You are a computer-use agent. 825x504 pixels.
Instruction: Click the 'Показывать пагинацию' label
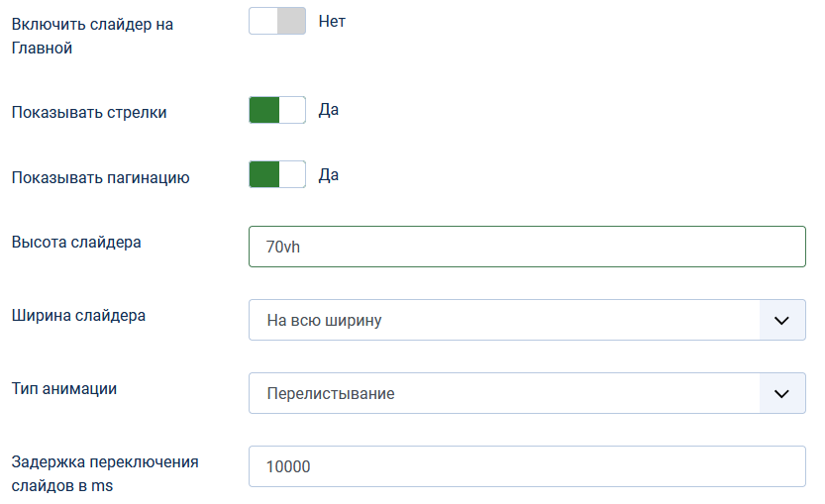click(x=100, y=178)
